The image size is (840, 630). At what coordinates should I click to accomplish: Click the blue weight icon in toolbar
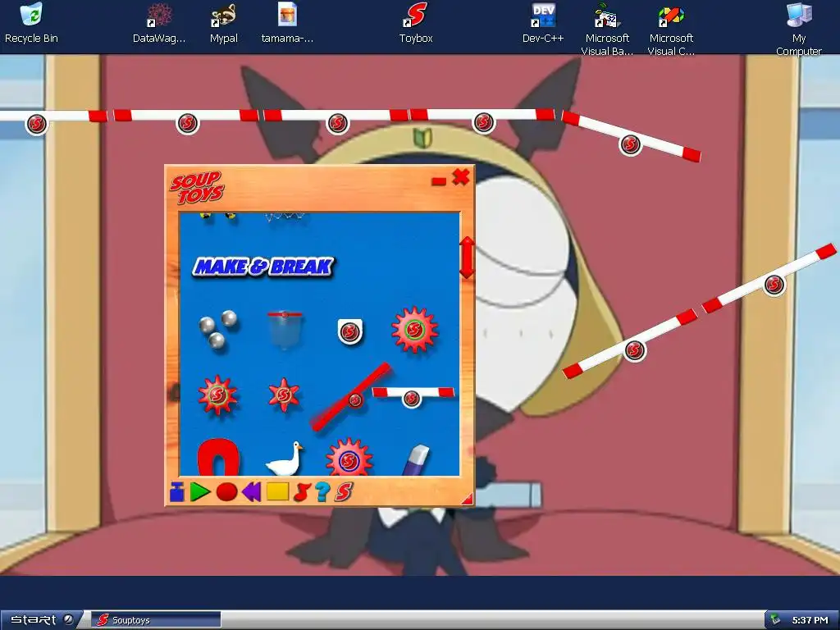pos(177,491)
